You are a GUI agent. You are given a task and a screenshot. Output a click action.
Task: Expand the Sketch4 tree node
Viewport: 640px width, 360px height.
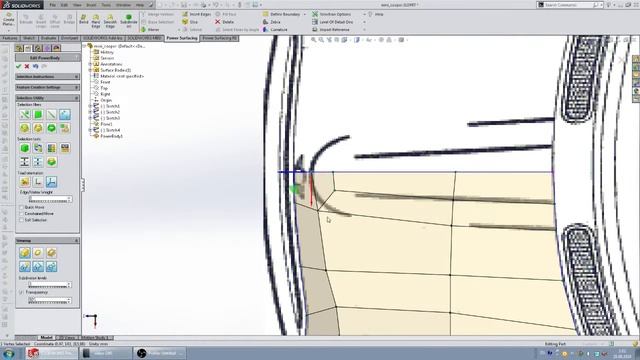91,130
